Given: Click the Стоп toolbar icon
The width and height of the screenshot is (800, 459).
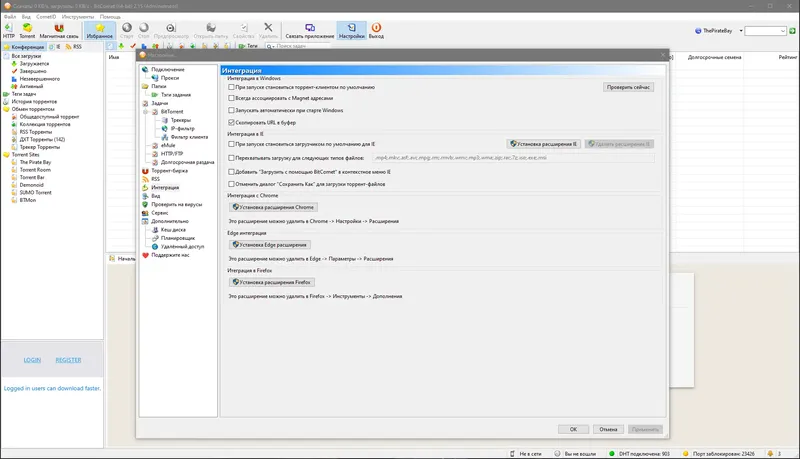Looking at the screenshot, I should pyautogui.click(x=144, y=31).
